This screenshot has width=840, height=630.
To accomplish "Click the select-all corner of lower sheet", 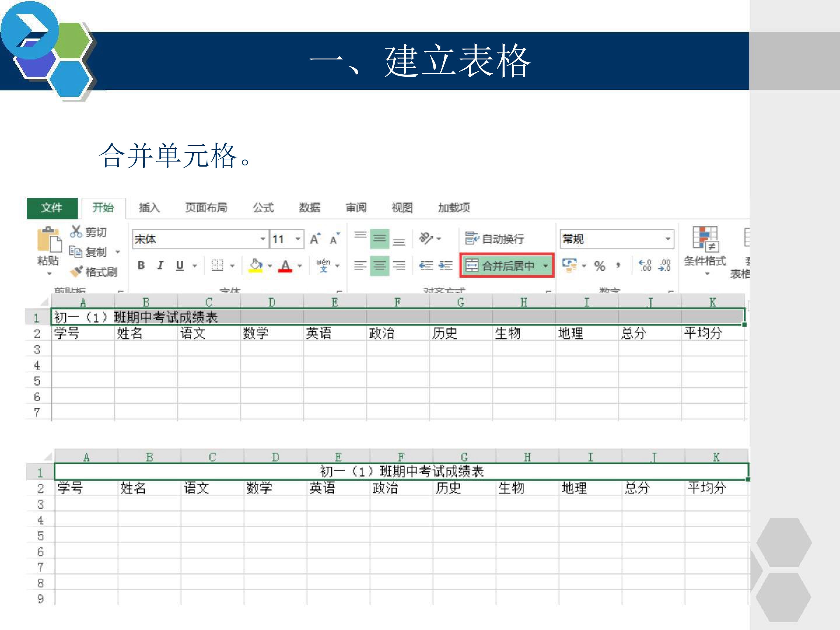I will tap(48, 456).
